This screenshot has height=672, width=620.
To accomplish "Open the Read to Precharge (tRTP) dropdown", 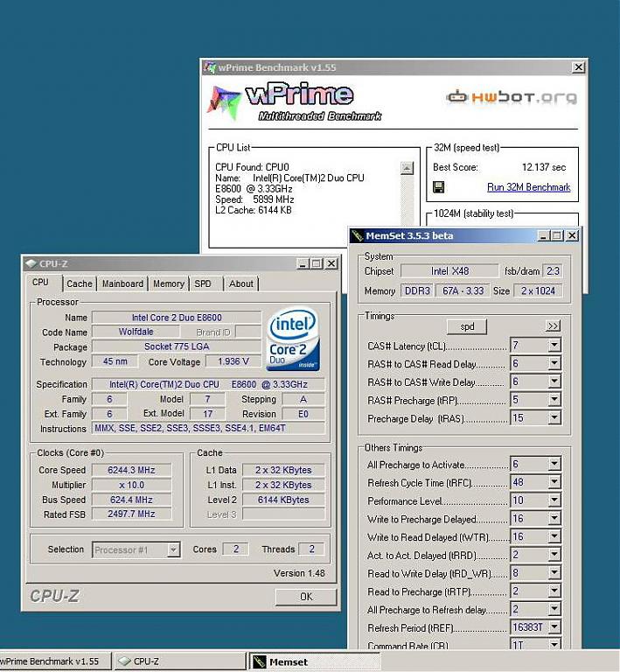I will (x=554, y=591).
